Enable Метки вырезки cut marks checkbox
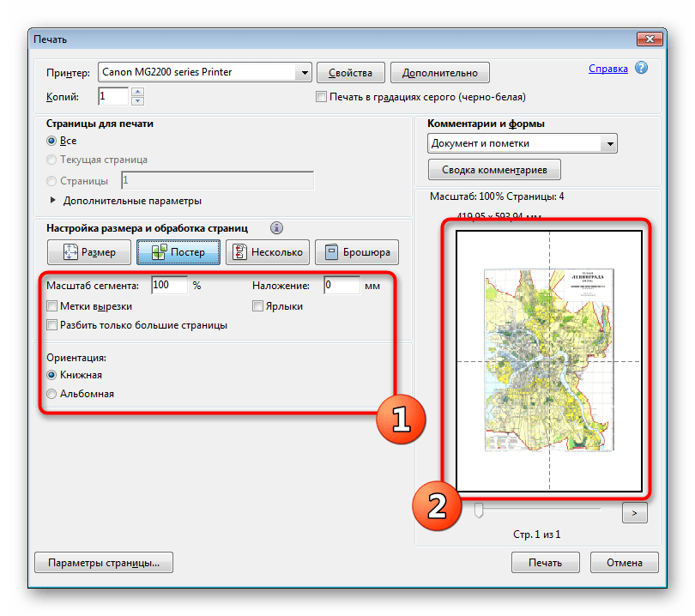Screen dimensions: 695x616 [52, 306]
